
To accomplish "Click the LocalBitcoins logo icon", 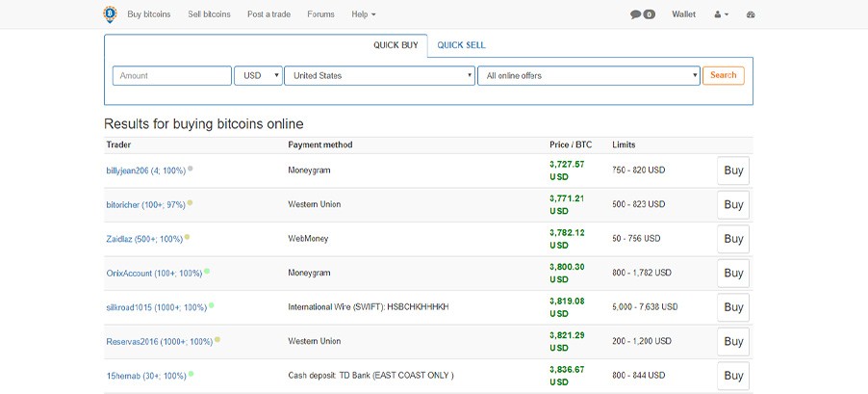I will click(x=110, y=14).
